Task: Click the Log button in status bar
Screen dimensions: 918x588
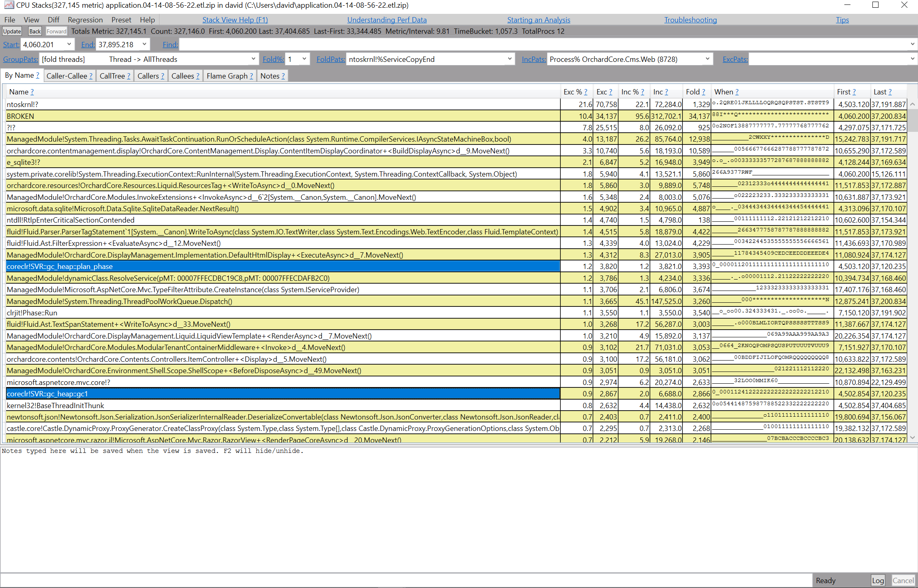Action: tap(877, 581)
